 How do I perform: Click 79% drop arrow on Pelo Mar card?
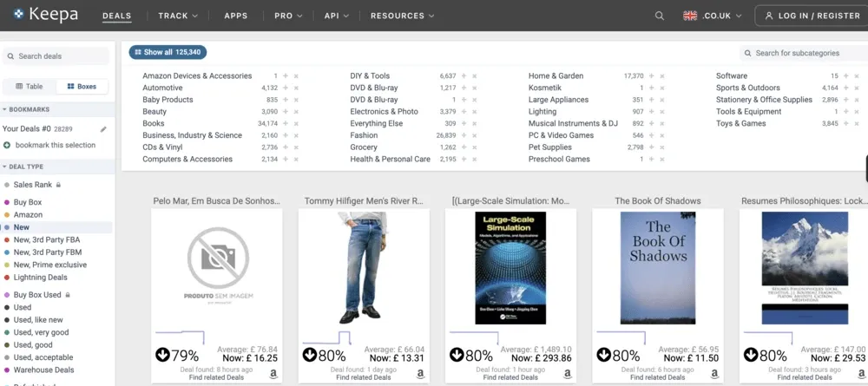point(163,355)
